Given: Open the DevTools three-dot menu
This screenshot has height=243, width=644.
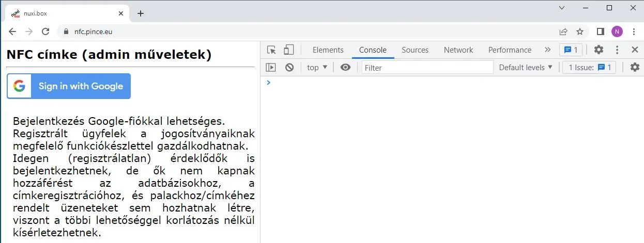Looking at the screenshot, I should pyautogui.click(x=617, y=50).
